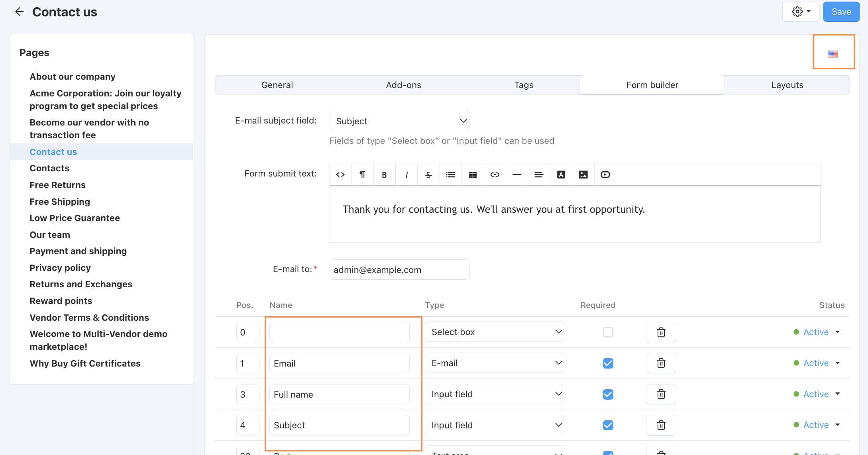Click the empty name field at position 0
Viewport: 868px width, 455px height.
tap(340, 332)
